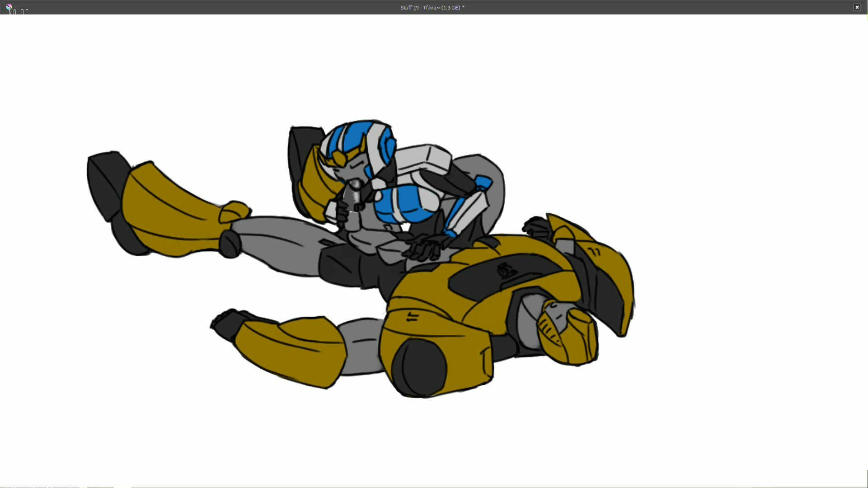The height and width of the screenshot is (488, 868).
Task: Close the Stuff 19 - Tf.kra window
Action: click(x=857, y=7)
